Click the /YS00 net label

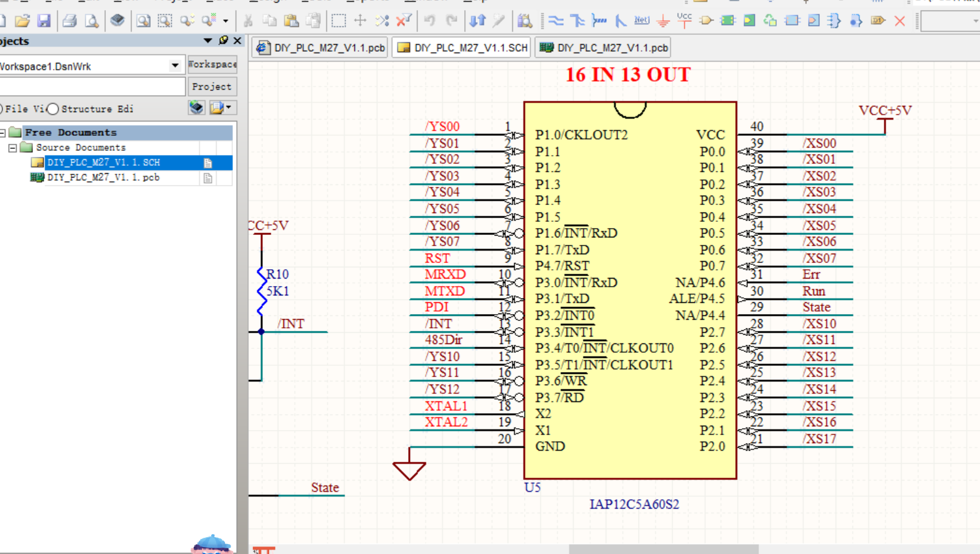pyautogui.click(x=442, y=127)
